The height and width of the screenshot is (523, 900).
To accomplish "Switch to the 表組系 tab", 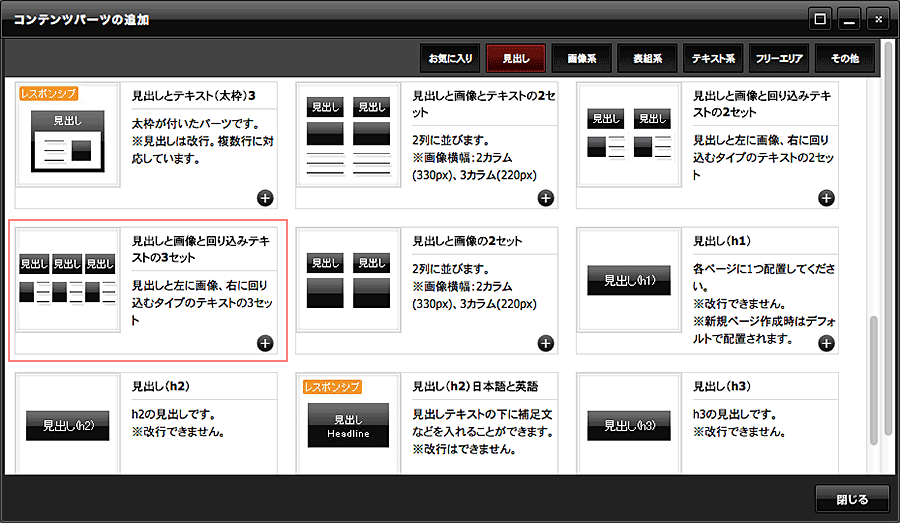I will coord(647,58).
